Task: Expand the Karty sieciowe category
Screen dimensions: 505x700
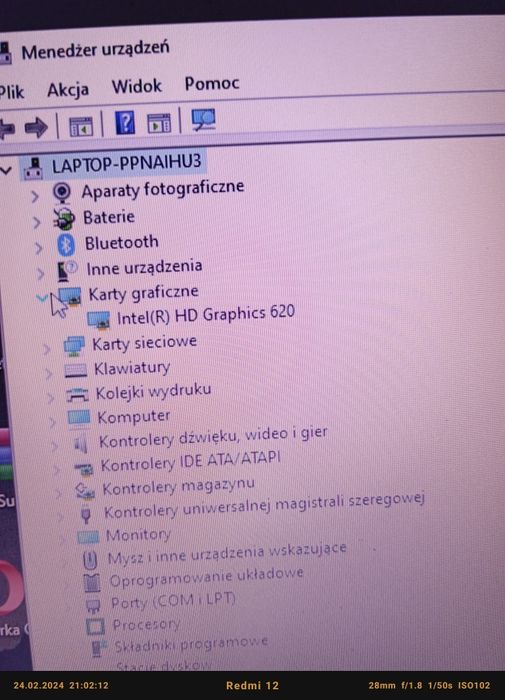Action: pyautogui.click(x=47, y=349)
